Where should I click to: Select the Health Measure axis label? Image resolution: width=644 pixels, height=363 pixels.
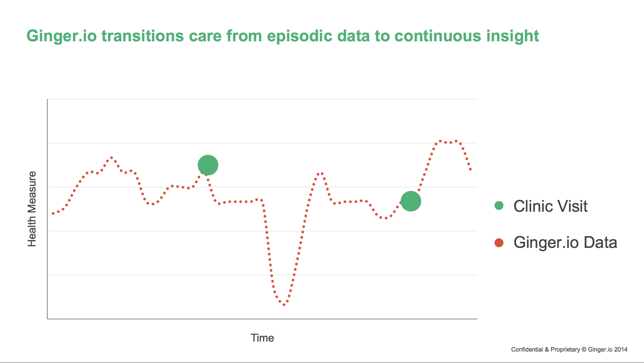click(32, 209)
